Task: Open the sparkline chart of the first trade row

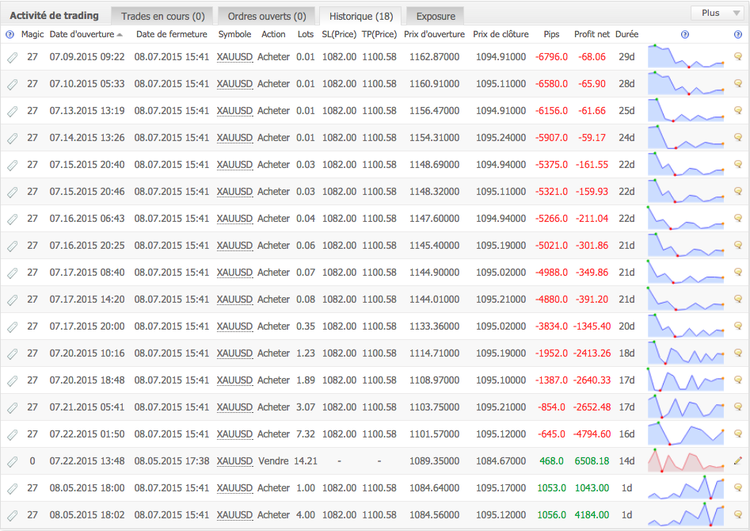Action: click(686, 57)
